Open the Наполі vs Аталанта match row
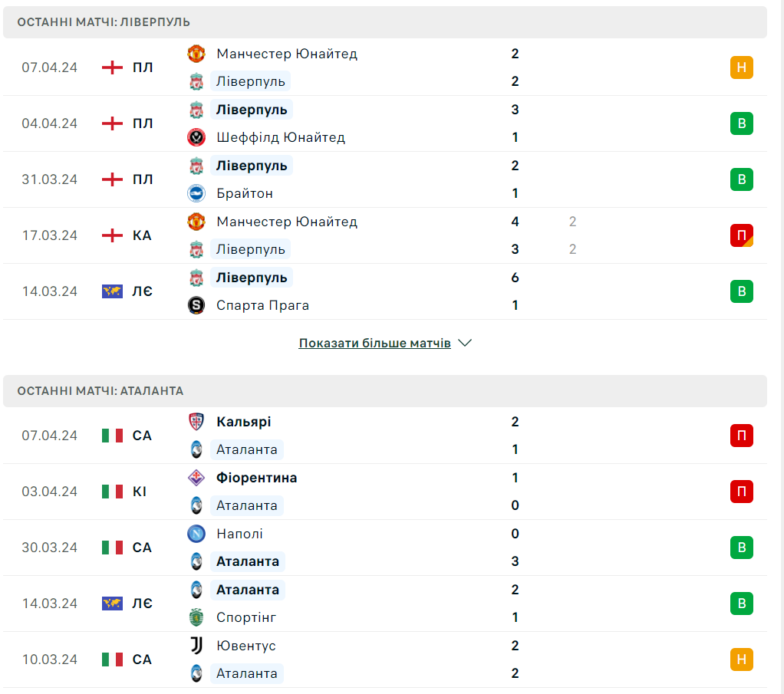This screenshot has width=784, height=694. (x=385, y=548)
